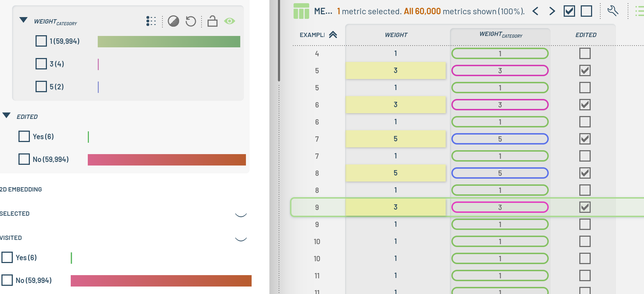644x294 pixels.
Task: Open the wrench settings tool
Action: click(x=613, y=11)
